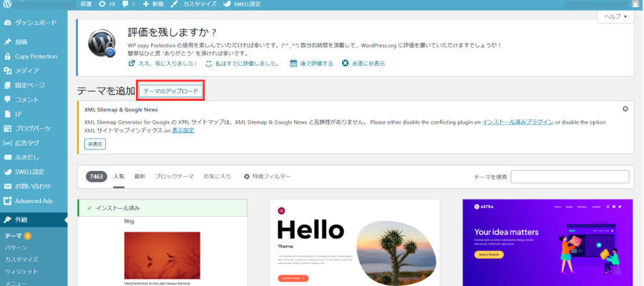Image resolution: width=644 pixels, height=286 pixels.
Task: Click 評価を残しますか？ heading
Action: 172,32
